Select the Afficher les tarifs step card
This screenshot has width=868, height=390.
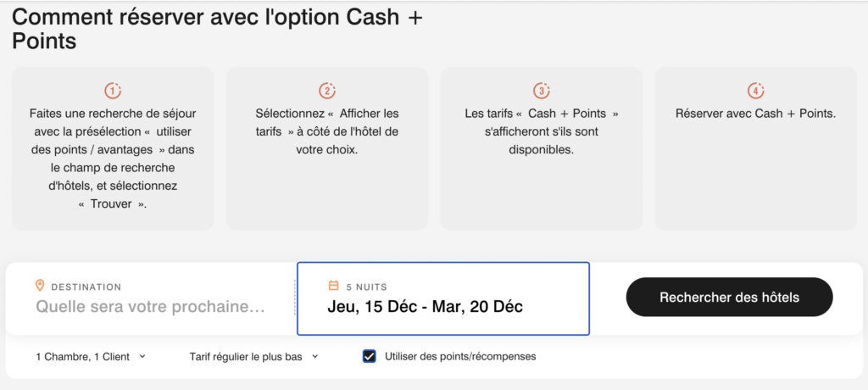tap(327, 148)
